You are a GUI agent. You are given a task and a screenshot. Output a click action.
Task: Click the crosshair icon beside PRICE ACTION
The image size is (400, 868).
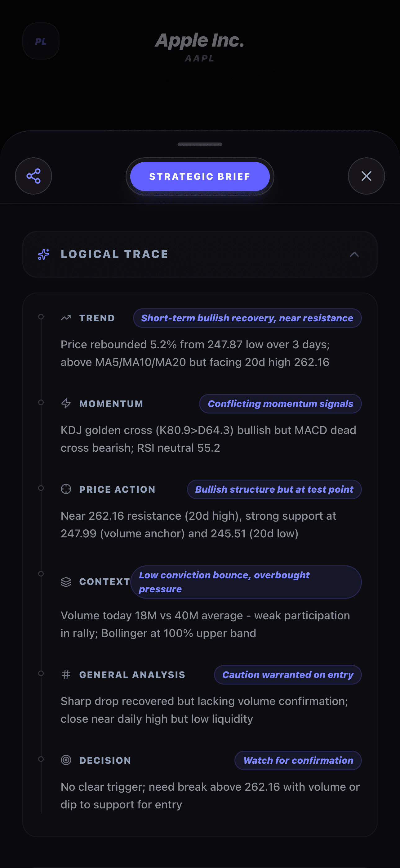click(x=66, y=489)
